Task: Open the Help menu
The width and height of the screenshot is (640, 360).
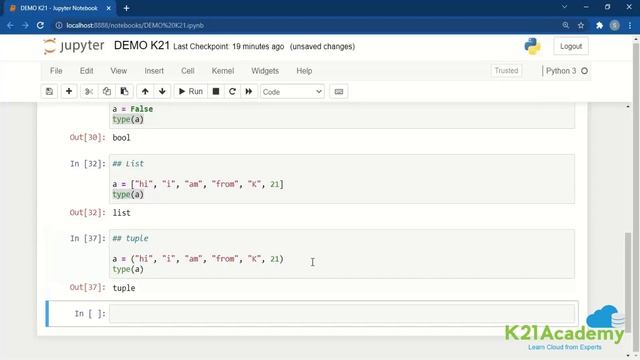Action: point(304,71)
